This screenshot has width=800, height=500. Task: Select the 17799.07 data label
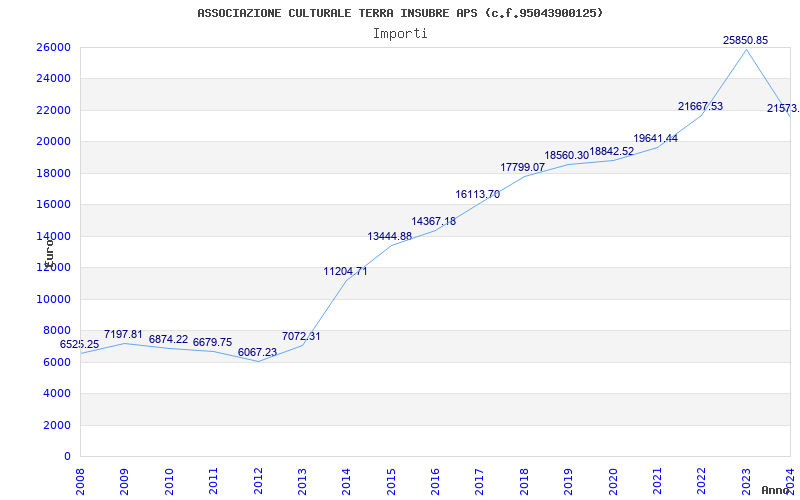tap(522, 167)
